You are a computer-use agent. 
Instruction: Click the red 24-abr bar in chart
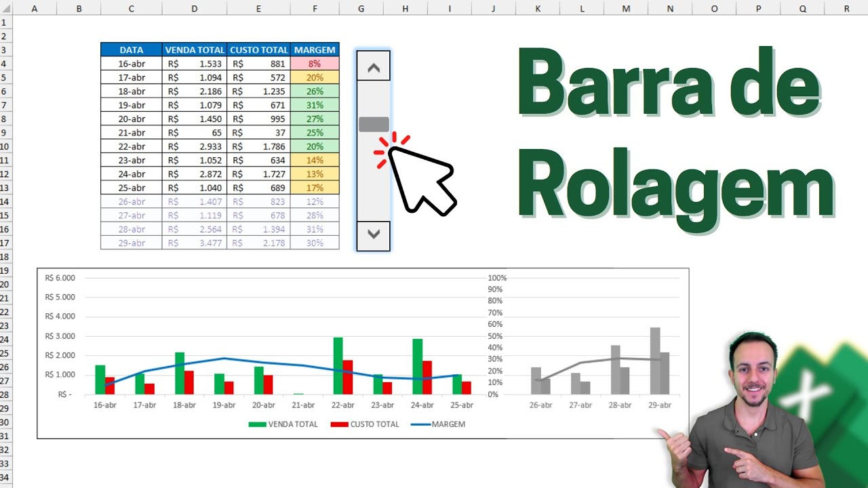427,378
